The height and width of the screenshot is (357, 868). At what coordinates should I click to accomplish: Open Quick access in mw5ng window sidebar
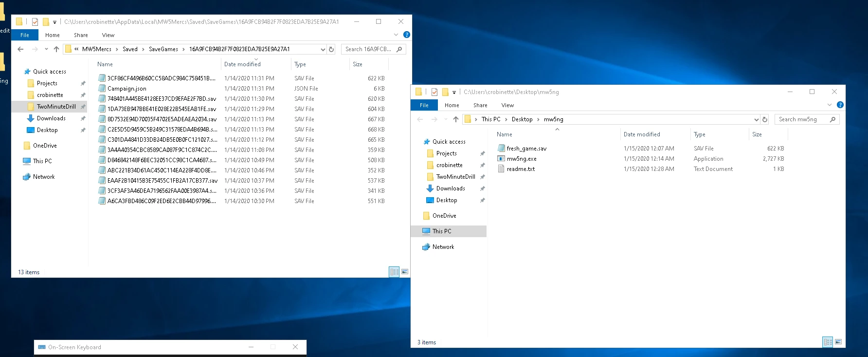point(449,142)
